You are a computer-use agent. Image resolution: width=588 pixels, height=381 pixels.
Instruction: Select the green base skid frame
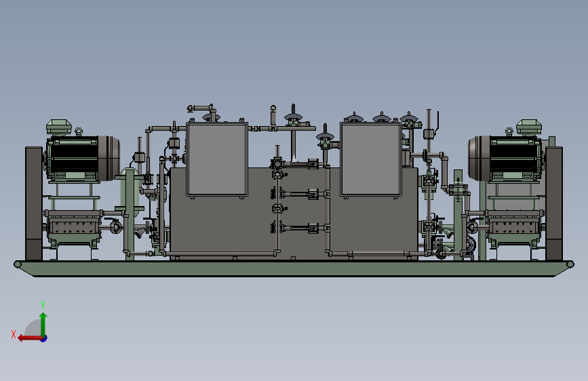tap(294, 268)
